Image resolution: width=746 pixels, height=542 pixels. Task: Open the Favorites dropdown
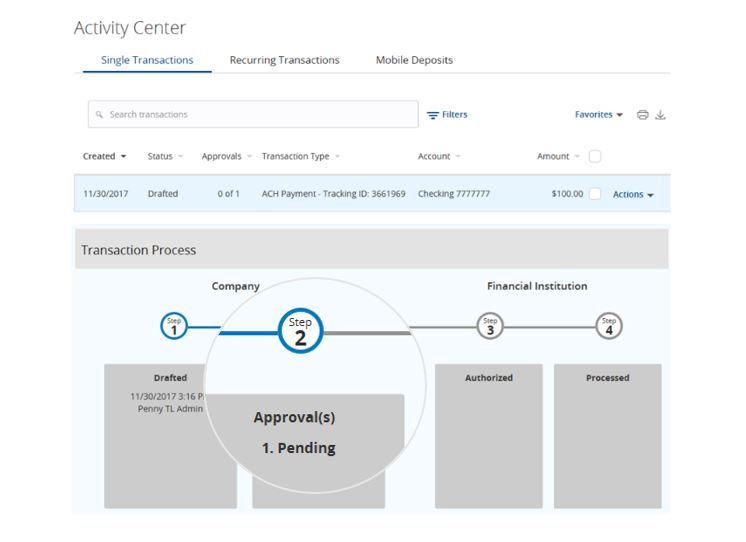[x=599, y=115]
